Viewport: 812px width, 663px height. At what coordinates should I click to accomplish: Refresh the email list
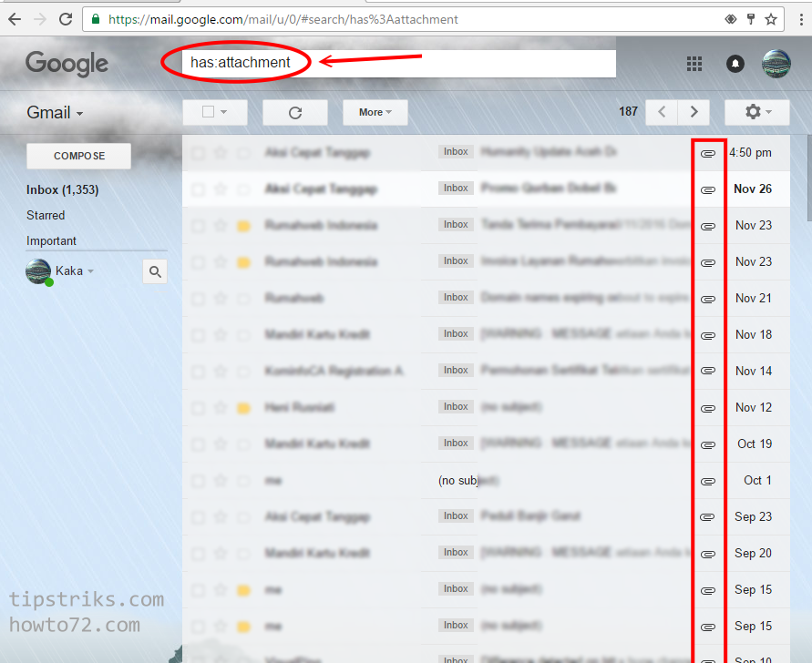pos(294,112)
